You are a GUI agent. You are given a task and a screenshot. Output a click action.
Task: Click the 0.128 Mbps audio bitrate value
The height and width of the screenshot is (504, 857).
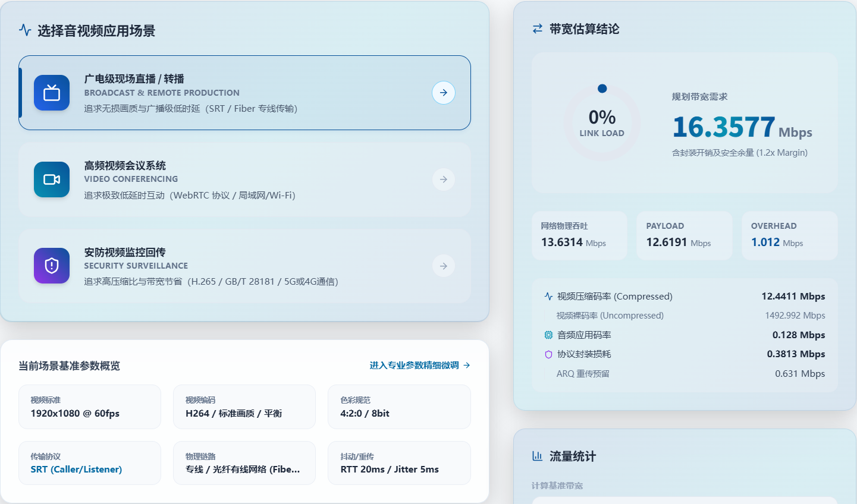click(x=799, y=335)
